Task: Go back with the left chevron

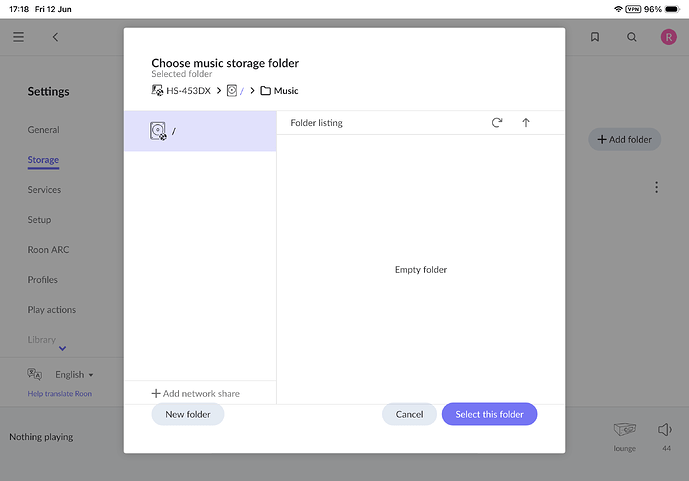Action: point(55,37)
